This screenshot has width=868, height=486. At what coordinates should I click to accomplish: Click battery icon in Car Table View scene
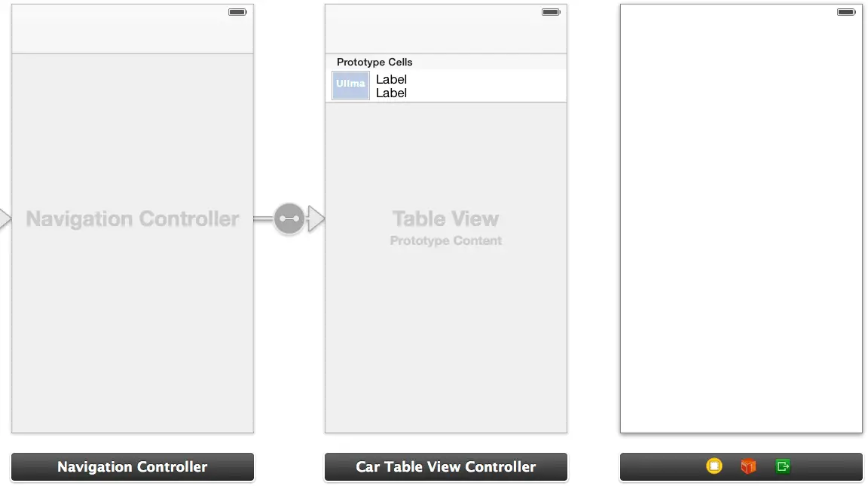tap(551, 12)
